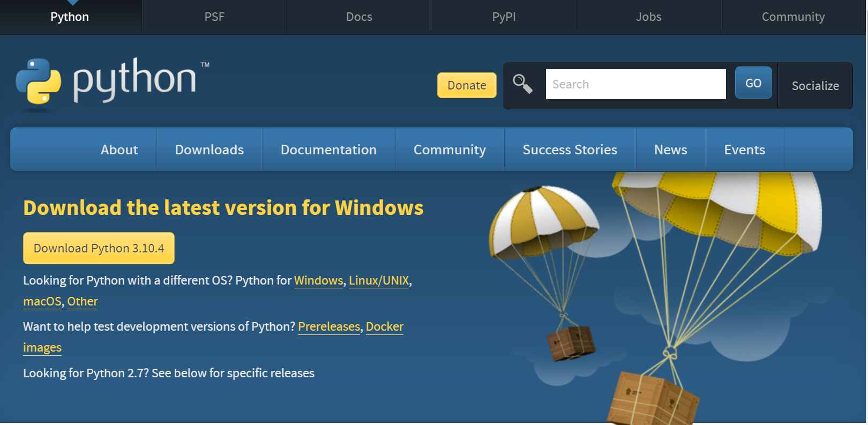Follow the macOS download link
868x425 pixels.
42,302
